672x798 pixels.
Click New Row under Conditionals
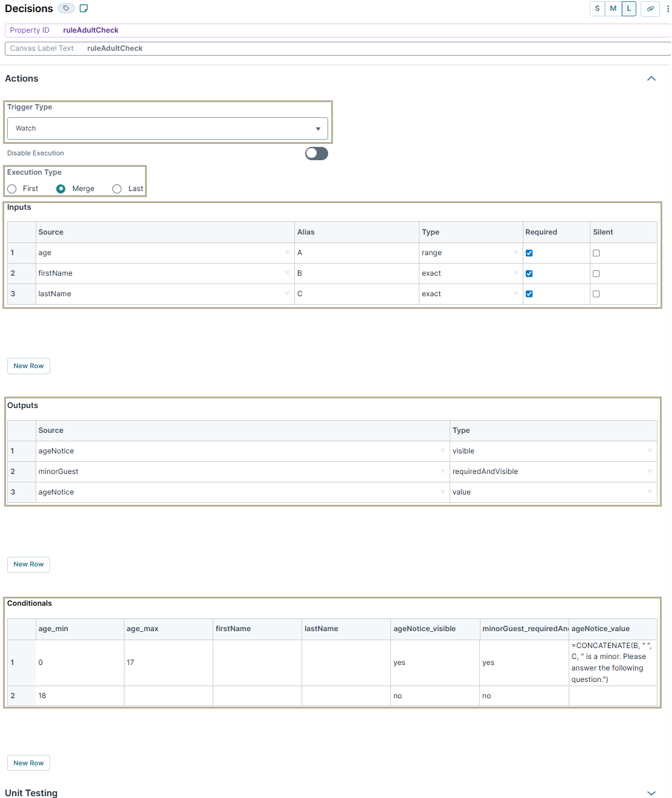(28, 762)
